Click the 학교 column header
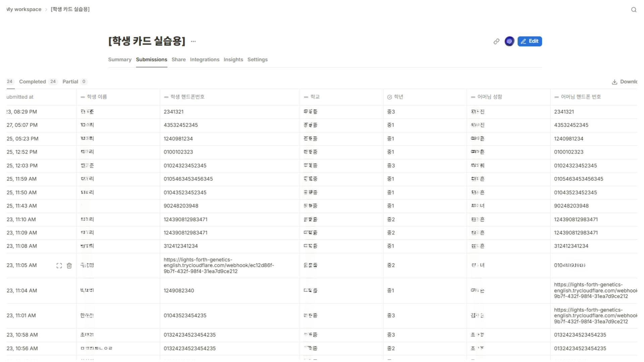The height and width of the screenshot is (362, 644). pyautogui.click(x=341, y=97)
